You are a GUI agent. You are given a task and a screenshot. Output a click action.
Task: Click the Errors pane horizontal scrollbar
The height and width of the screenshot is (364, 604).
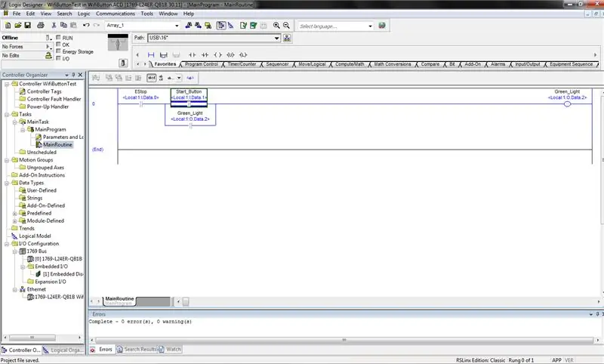click(x=344, y=340)
